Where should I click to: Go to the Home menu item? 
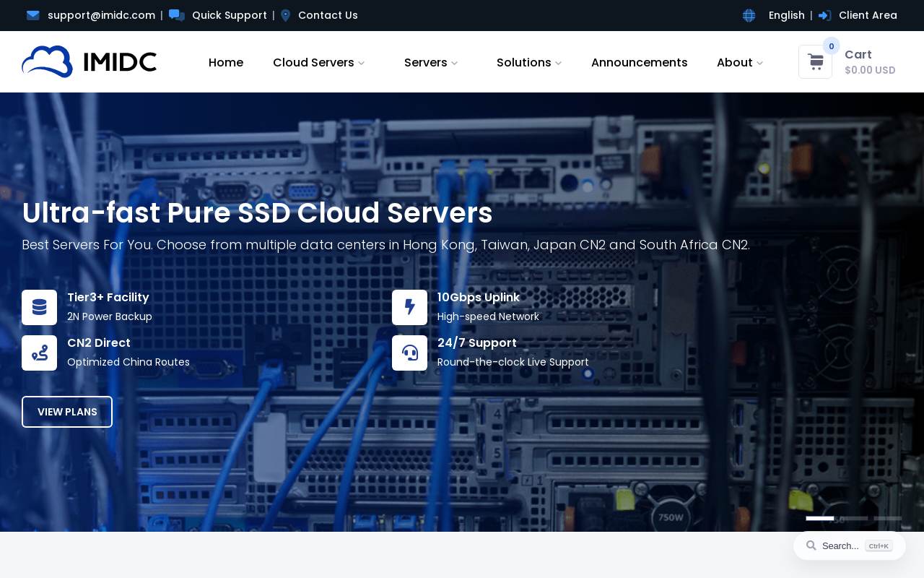click(226, 62)
